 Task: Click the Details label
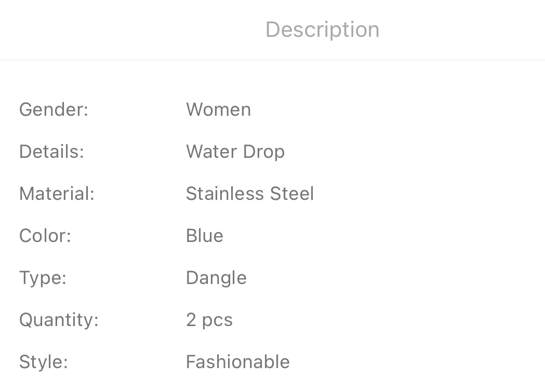(51, 152)
